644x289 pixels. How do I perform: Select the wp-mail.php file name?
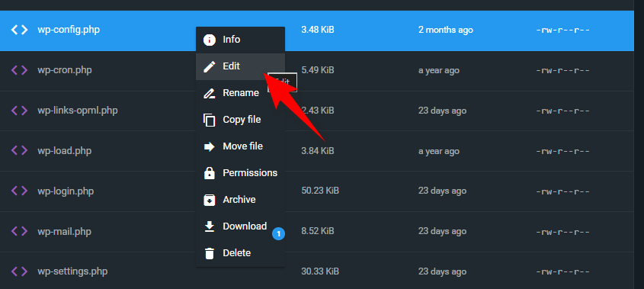tap(65, 232)
